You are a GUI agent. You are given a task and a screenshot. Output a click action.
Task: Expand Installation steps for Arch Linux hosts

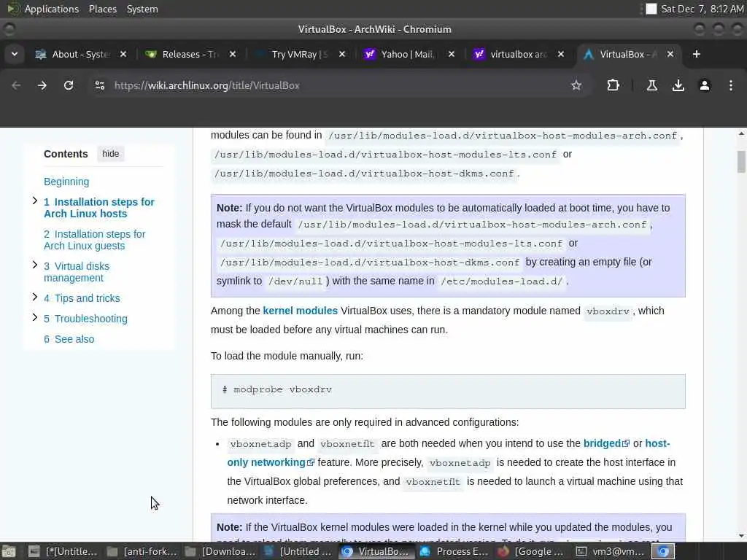point(35,201)
